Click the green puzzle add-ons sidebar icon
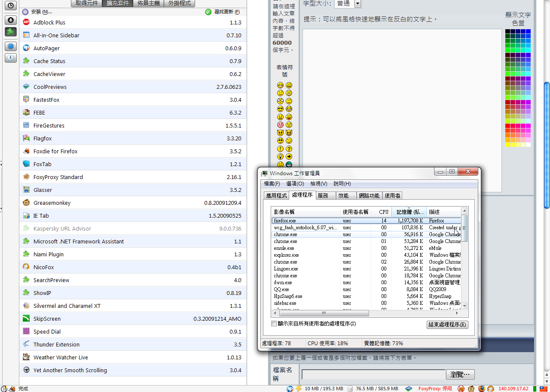Viewport: 550px width, 392px height. pyautogui.click(x=11, y=32)
